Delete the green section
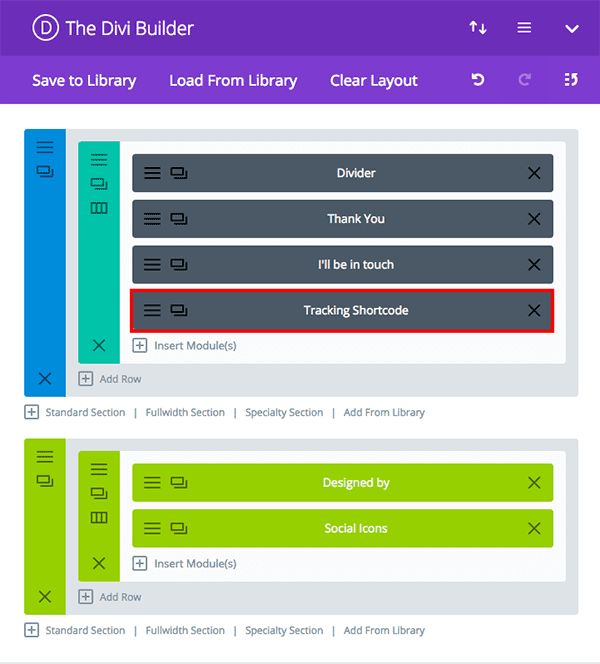Viewport: 600px width, 664px height. coord(45,596)
